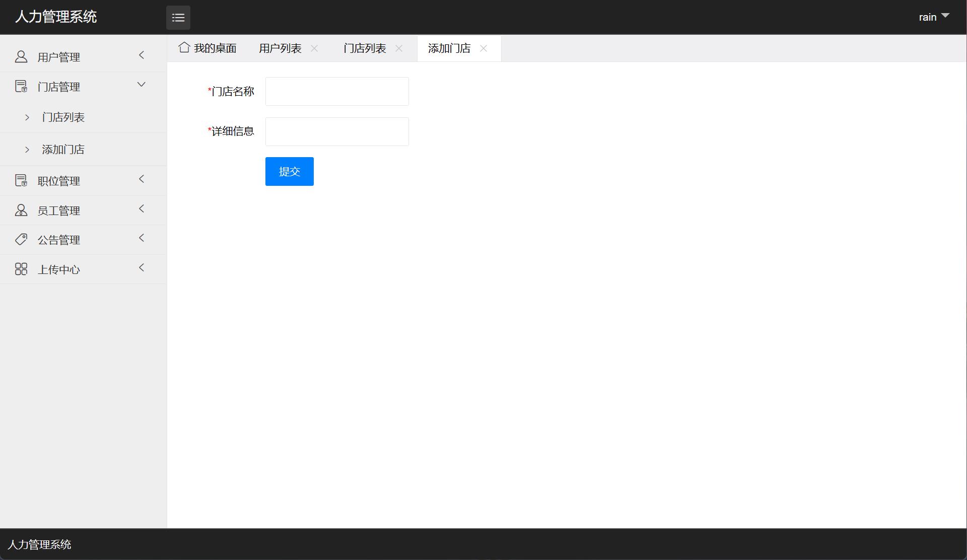Viewport: 967px width, 560px height.
Task: Click the 门店管理 store management icon
Action: pyautogui.click(x=21, y=86)
